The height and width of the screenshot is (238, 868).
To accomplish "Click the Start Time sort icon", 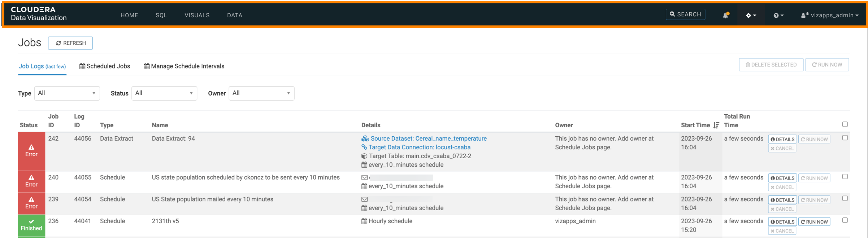I will coord(716,125).
